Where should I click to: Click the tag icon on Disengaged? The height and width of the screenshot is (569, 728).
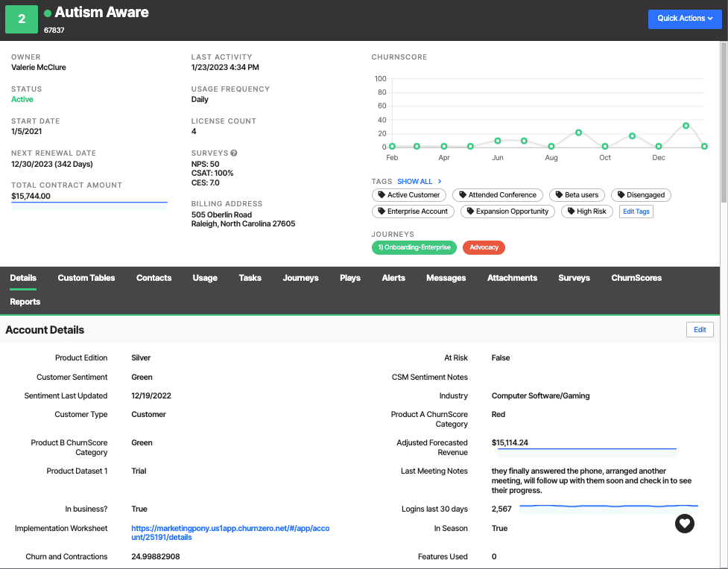coord(621,195)
